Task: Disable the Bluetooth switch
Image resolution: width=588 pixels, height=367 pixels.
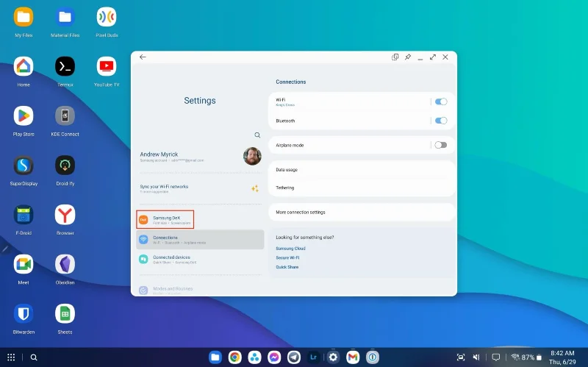Action: click(x=440, y=121)
